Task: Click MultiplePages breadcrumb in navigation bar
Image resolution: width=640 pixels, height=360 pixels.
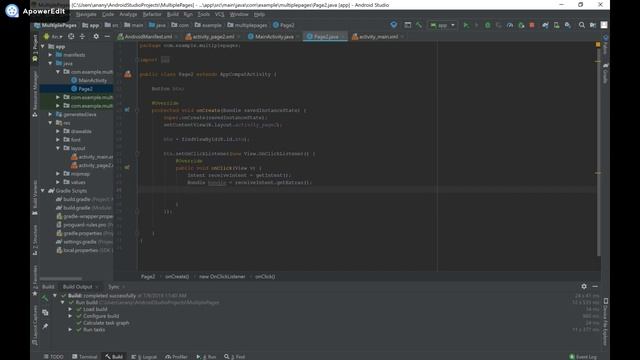Action: click(x=56, y=25)
